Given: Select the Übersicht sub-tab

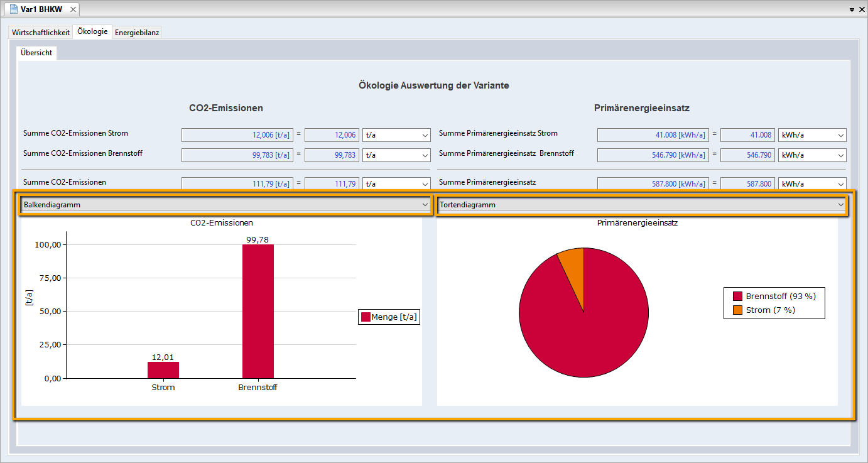Looking at the screenshot, I should [x=36, y=53].
